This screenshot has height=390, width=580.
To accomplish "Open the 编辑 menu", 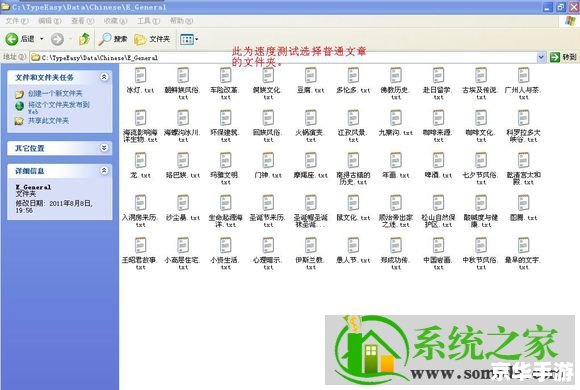I will (x=50, y=21).
